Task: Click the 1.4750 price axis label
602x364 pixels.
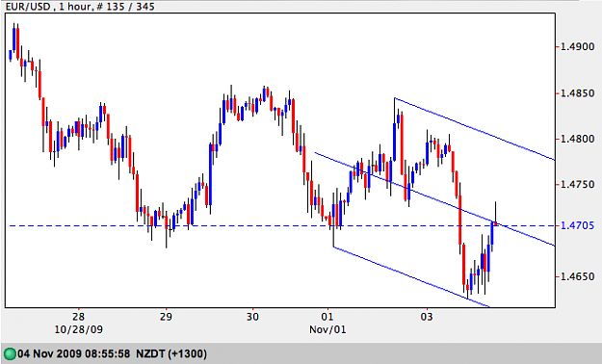Action: [x=577, y=184]
